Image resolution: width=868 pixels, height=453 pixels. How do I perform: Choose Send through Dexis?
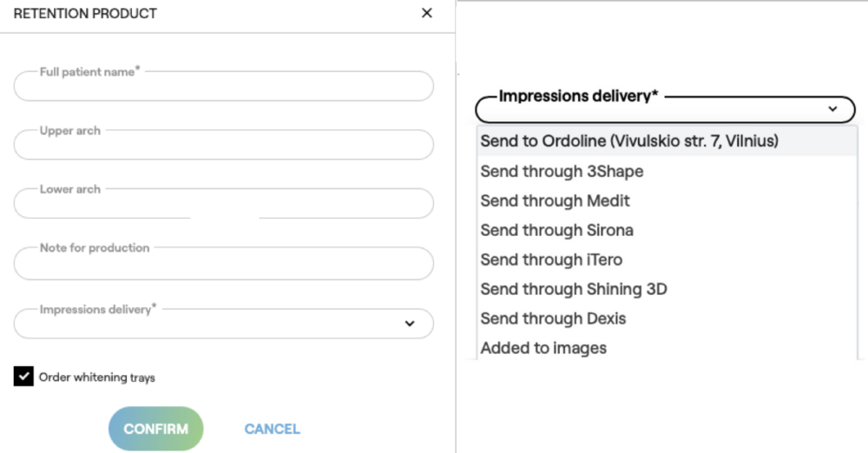[x=553, y=318]
